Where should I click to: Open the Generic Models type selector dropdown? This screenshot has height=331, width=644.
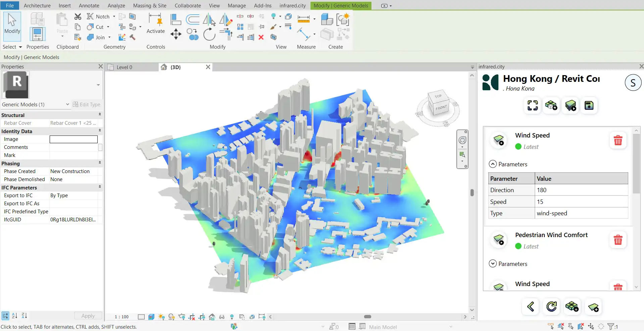coord(67,105)
